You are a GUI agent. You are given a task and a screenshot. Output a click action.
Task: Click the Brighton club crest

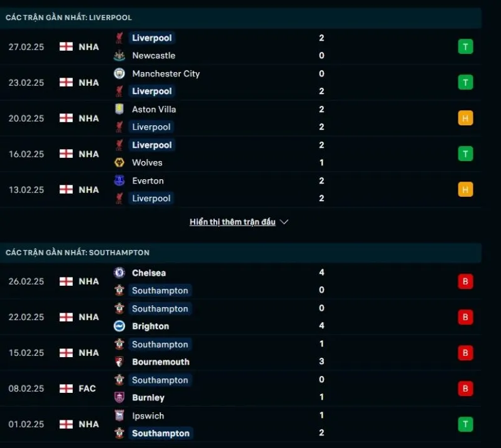[x=120, y=326]
